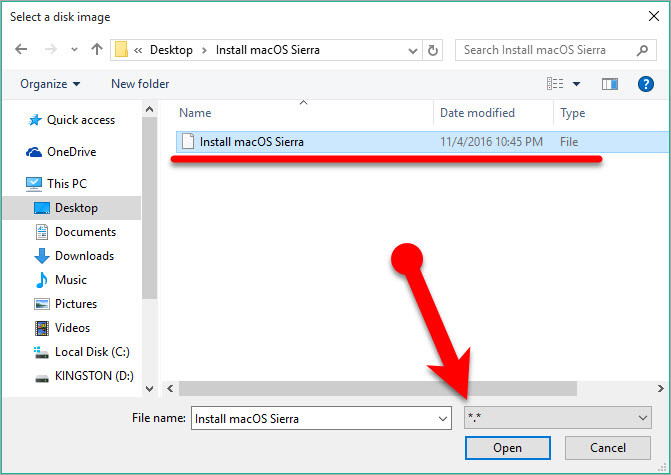Click the Pictures landscape icon

(42, 304)
